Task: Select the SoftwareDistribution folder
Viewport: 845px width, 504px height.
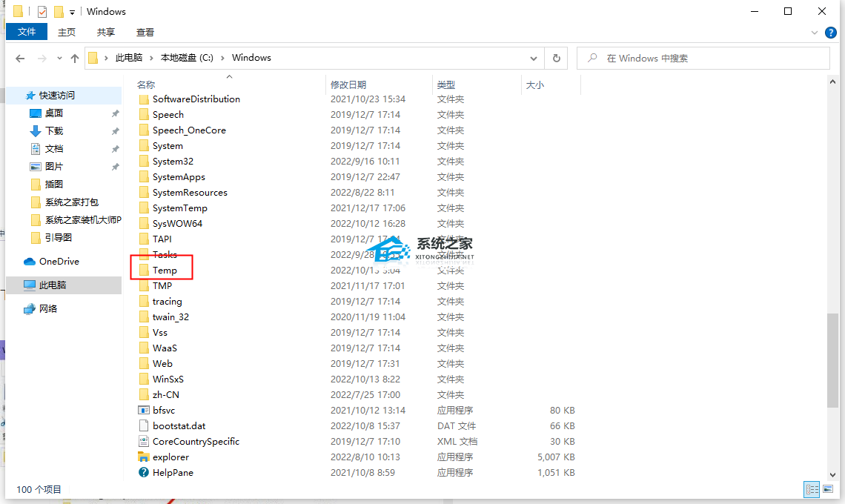Action: click(x=196, y=99)
